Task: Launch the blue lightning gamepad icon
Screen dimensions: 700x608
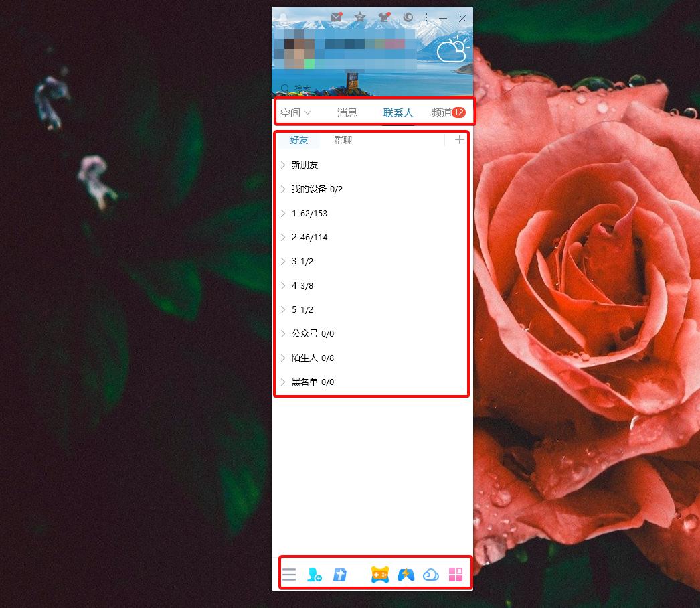Action: pos(406,575)
